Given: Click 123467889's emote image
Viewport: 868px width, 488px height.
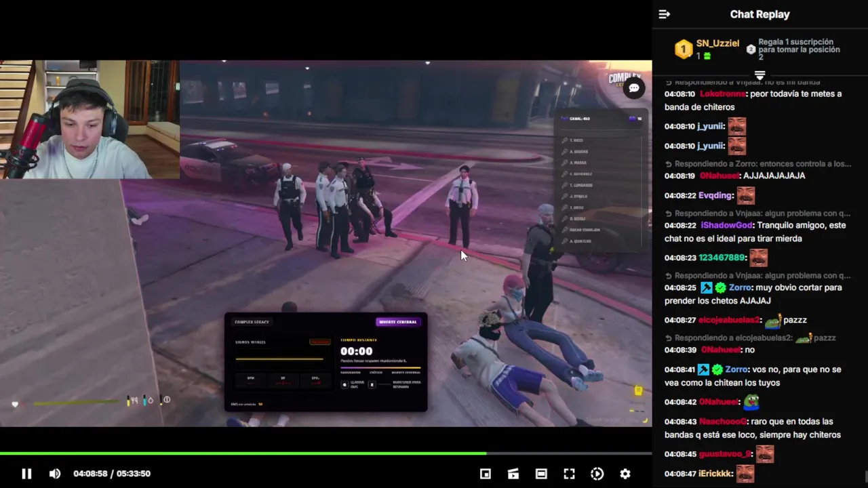Looking at the screenshot, I should [x=759, y=258].
